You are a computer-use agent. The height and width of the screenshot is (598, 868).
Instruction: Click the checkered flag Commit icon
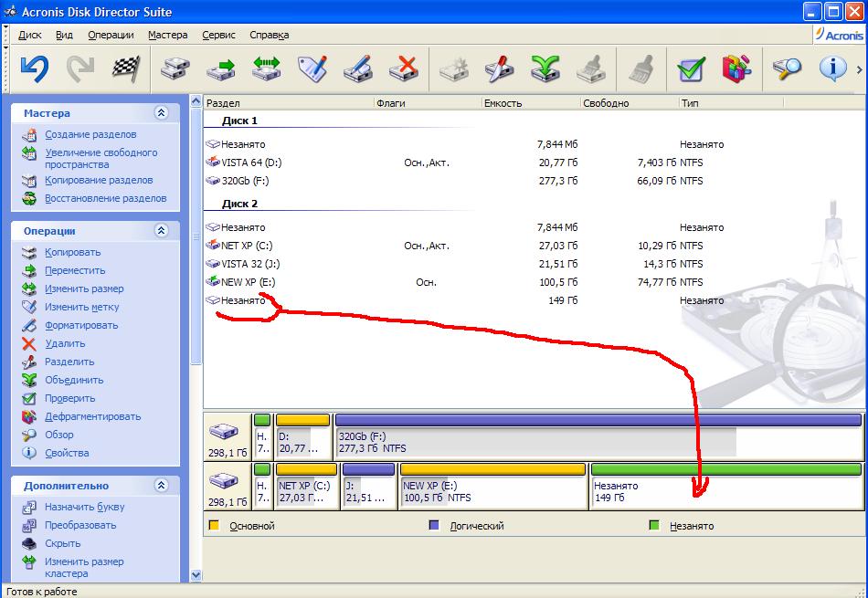tap(126, 68)
